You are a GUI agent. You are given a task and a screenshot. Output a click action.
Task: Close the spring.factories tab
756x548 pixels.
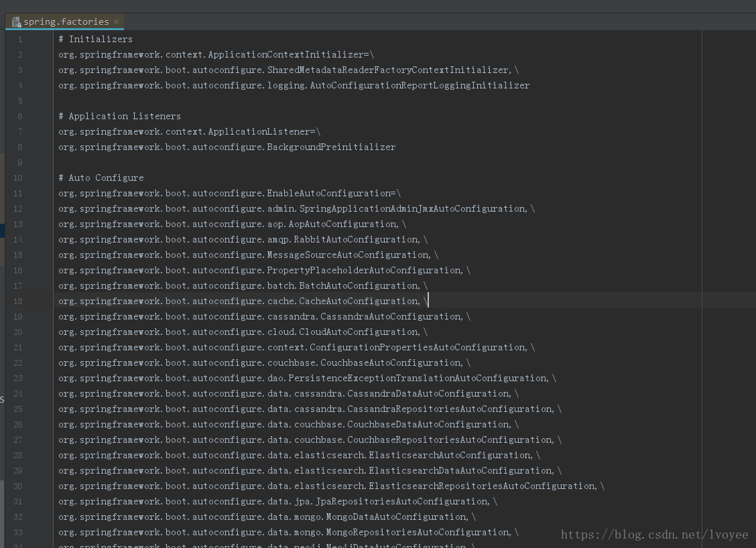tap(116, 22)
